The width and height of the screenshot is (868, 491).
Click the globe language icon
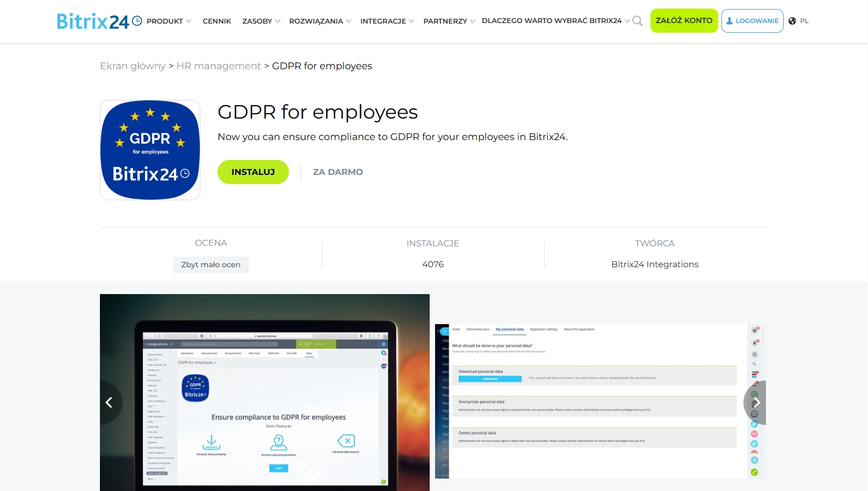pos(792,21)
